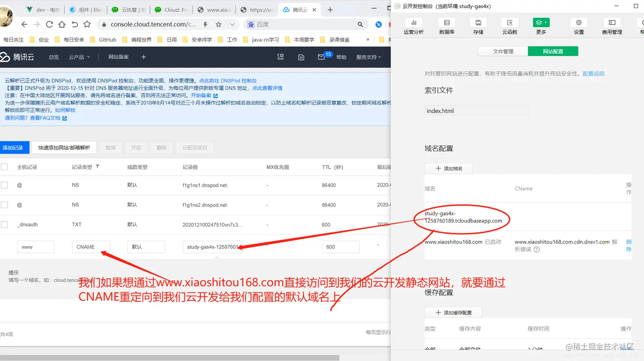Filter icon beside 记录类型 header
The width and height of the screenshot is (644, 361).
(x=98, y=166)
